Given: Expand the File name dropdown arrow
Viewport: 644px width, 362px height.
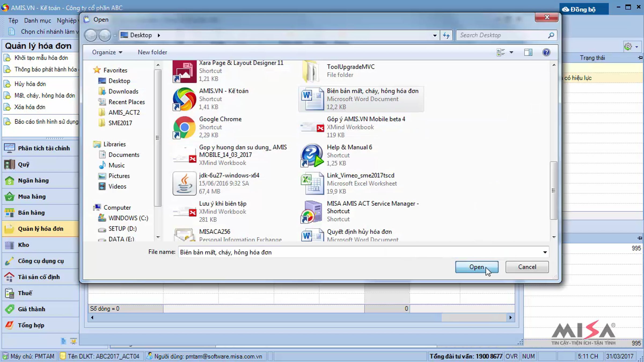Looking at the screenshot, I should [x=545, y=252].
